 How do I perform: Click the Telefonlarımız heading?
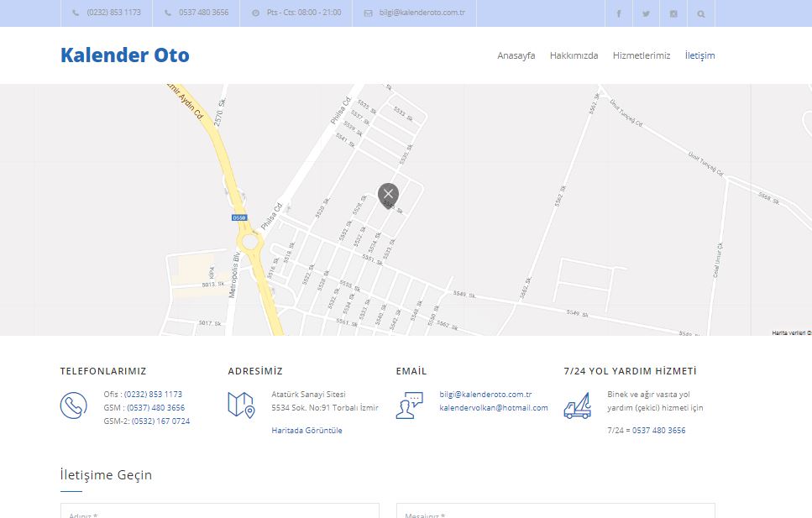point(103,371)
